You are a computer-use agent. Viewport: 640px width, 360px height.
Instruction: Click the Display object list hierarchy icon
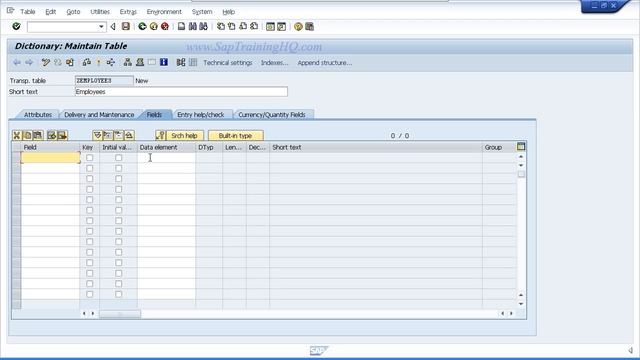click(128, 62)
